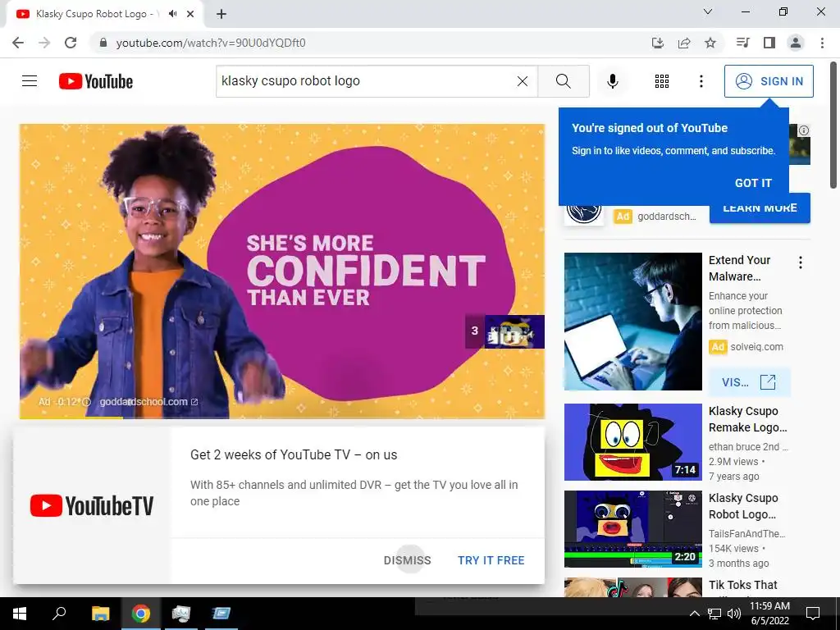Open Chrome side panel icon

click(x=769, y=43)
